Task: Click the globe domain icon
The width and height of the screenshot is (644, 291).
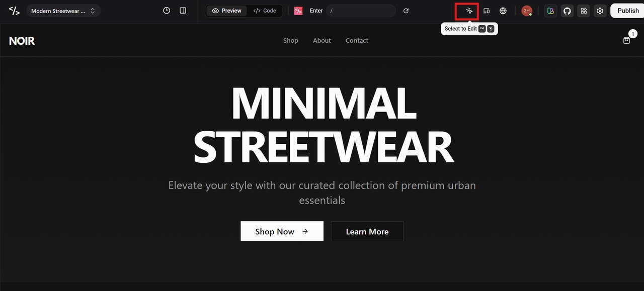Action: coord(503,11)
